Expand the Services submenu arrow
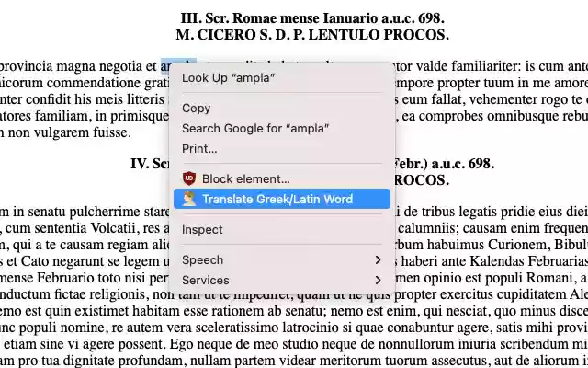 tap(378, 280)
